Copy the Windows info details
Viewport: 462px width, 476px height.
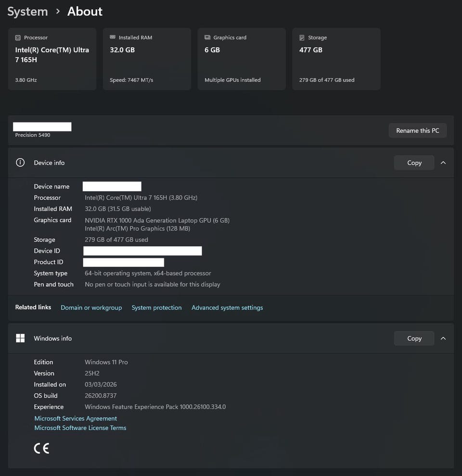pos(414,338)
